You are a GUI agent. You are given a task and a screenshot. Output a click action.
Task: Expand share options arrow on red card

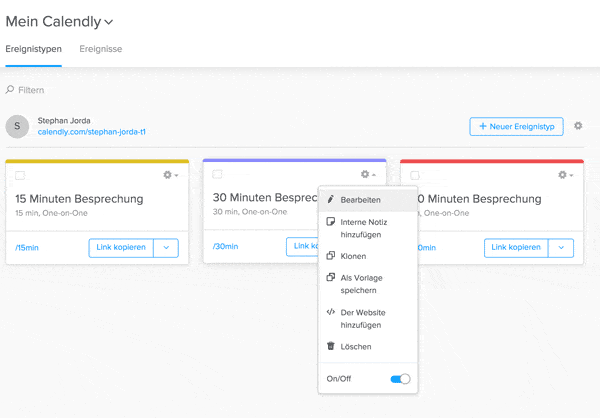pyautogui.click(x=561, y=248)
